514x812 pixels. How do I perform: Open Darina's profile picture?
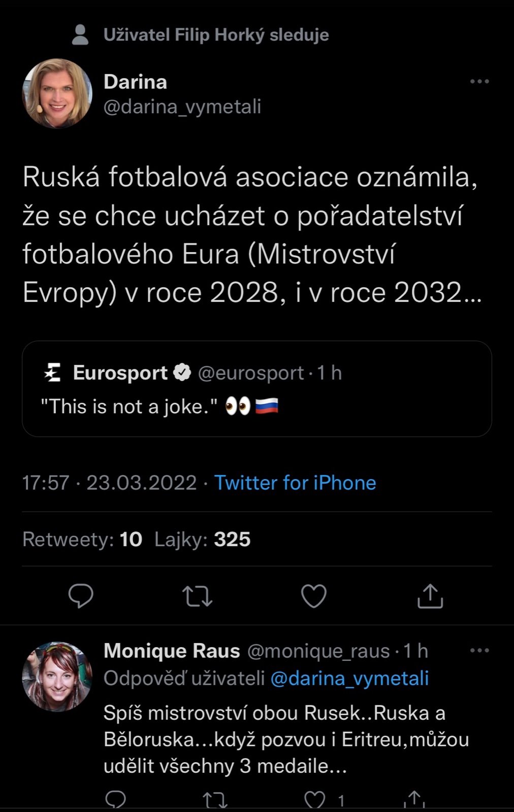click(57, 93)
